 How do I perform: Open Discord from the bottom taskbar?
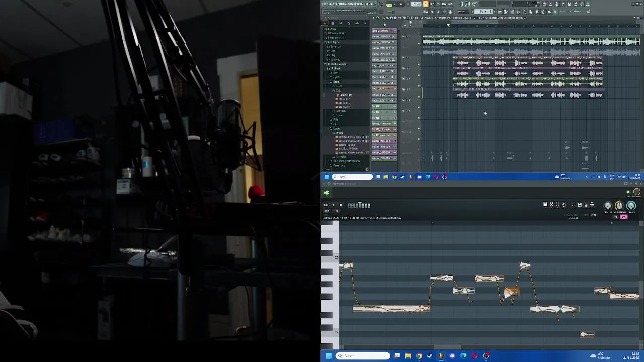[452, 356]
